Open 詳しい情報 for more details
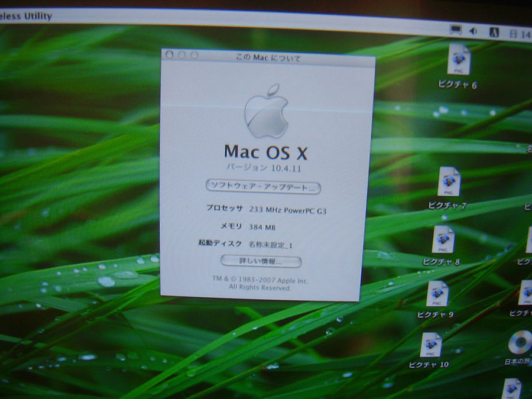The image size is (532, 399). (x=261, y=261)
